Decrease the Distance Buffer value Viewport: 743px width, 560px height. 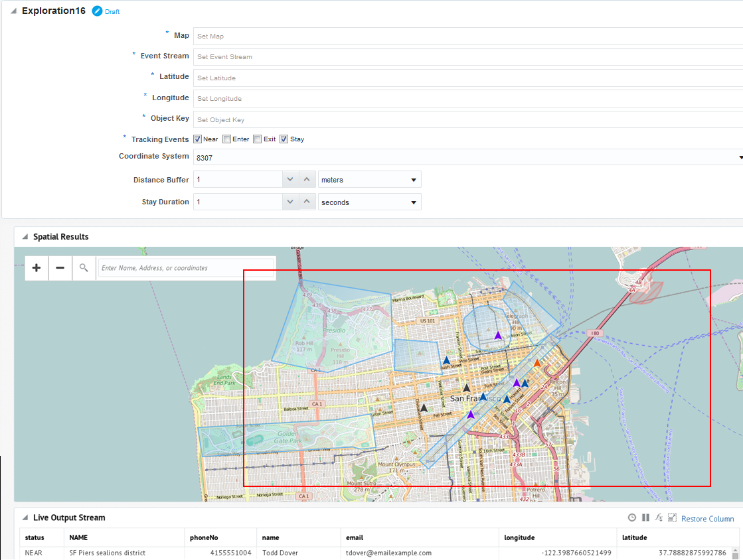pyautogui.click(x=290, y=179)
